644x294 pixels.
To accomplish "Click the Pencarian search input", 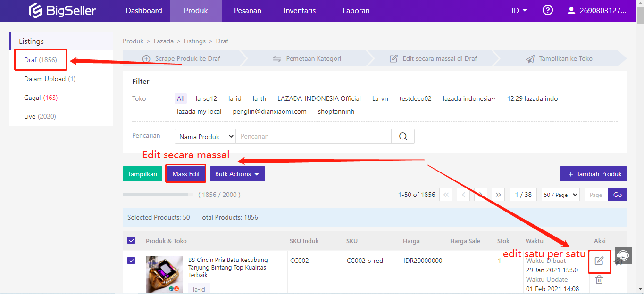I will (313, 136).
